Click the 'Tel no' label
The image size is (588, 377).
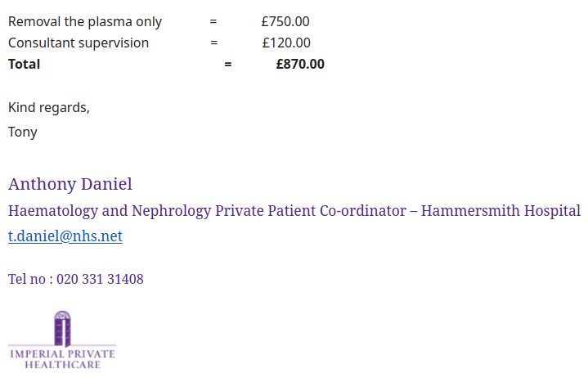click(x=27, y=279)
